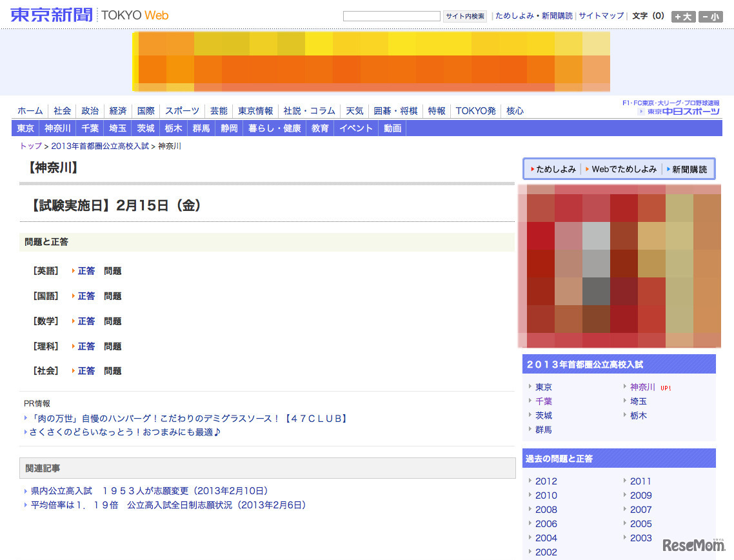Select 芸能 in main navigation

(x=219, y=111)
